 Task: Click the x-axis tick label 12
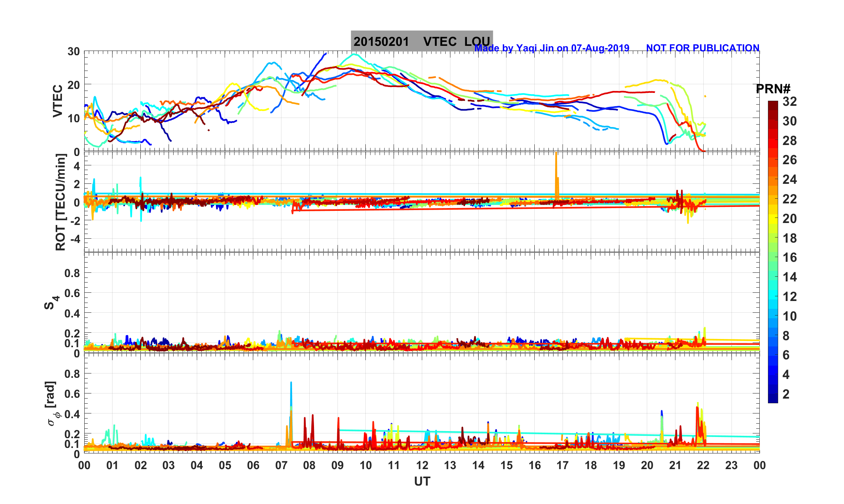pyautogui.click(x=422, y=466)
